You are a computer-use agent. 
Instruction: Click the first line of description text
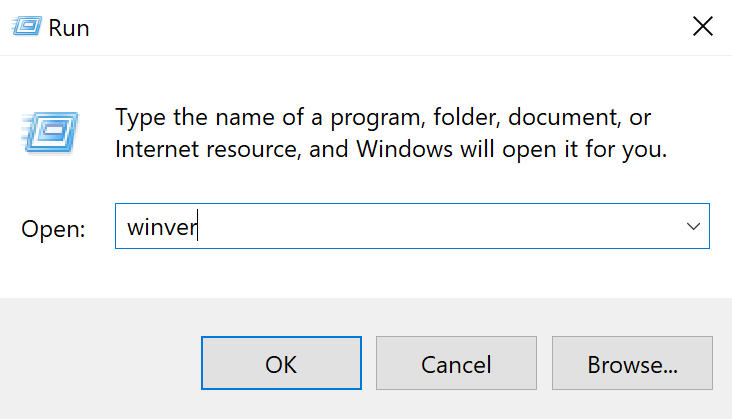(383, 118)
